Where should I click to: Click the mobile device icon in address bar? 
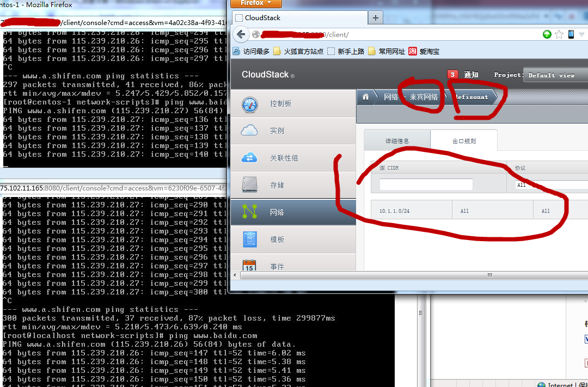pos(571,34)
